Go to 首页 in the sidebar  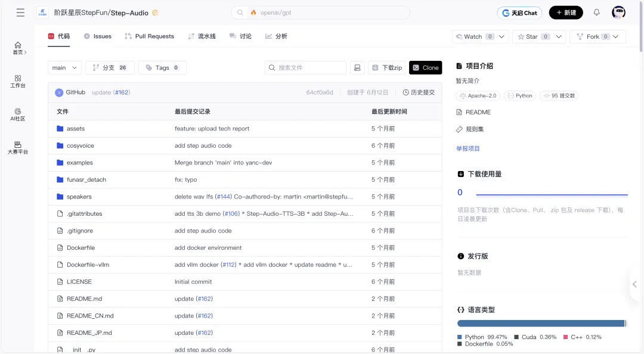(x=18, y=48)
